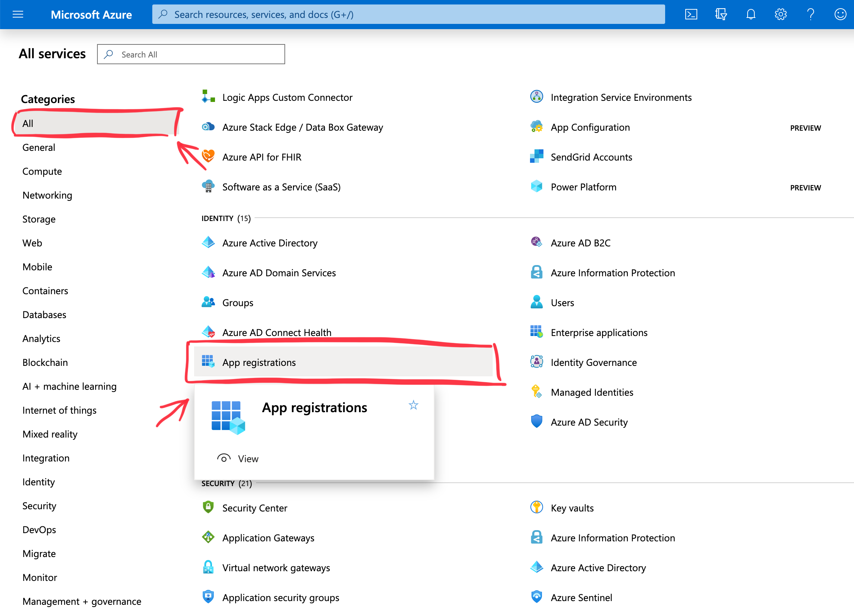This screenshot has width=854, height=616.
Task: Open Azure AD Connect Health
Action: (277, 333)
